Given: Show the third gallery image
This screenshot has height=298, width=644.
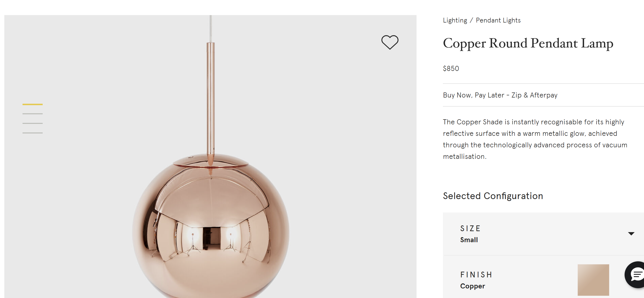Looking at the screenshot, I should coord(32,123).
